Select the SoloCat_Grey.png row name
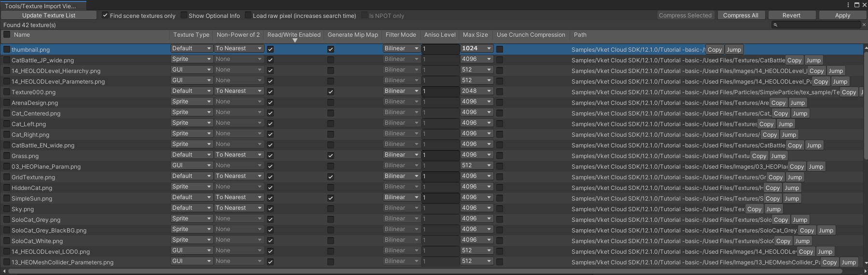868x275 pixels. pos(36,220)
